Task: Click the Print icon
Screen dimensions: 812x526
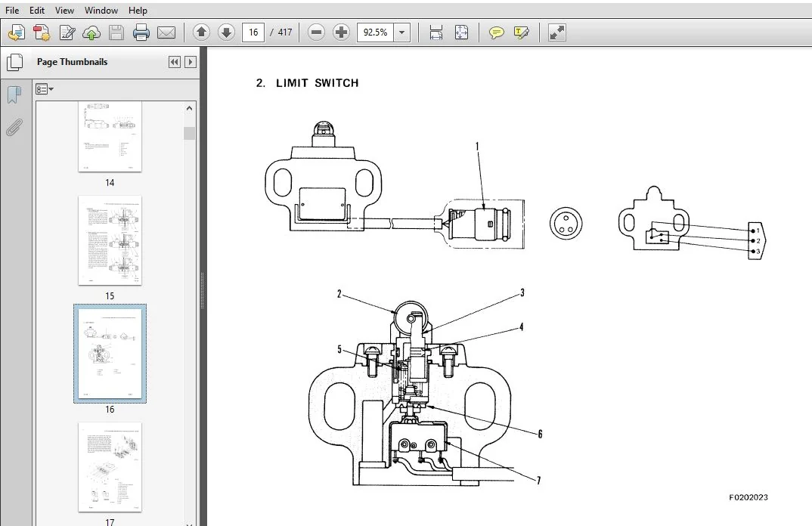Action: click(141, 32)
